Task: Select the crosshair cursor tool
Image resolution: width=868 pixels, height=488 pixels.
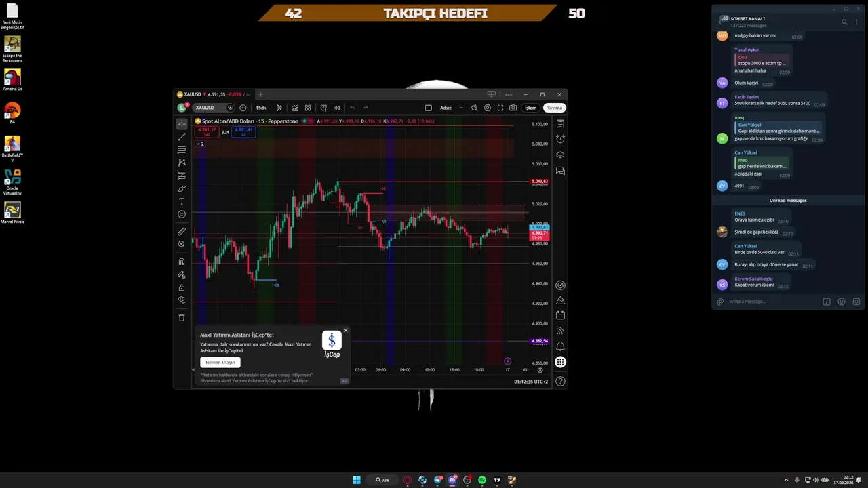Action: (182, 124)
